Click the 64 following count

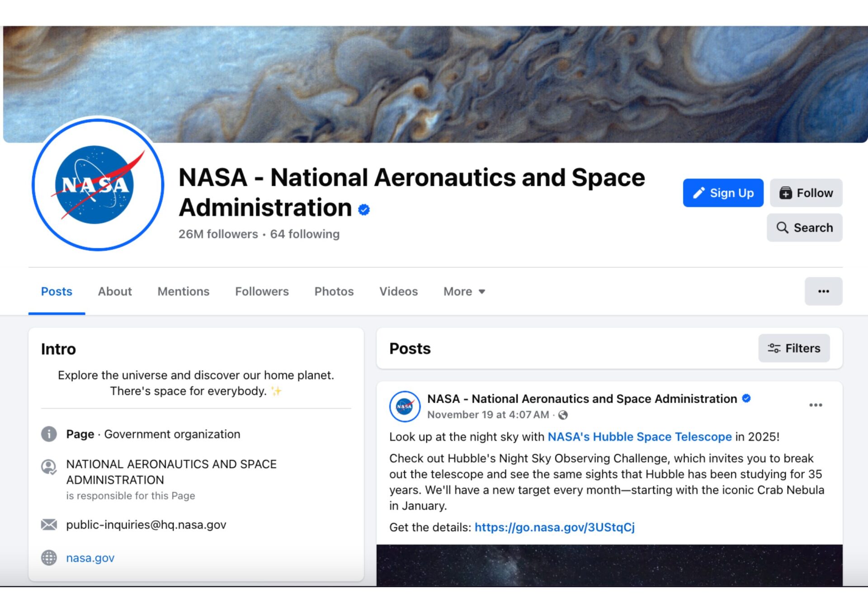point(305,234)
